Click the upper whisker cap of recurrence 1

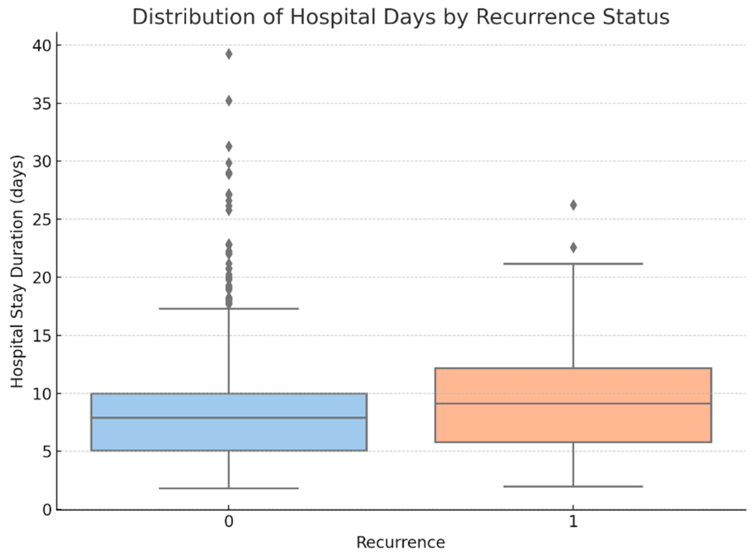[x=573, y=263]
